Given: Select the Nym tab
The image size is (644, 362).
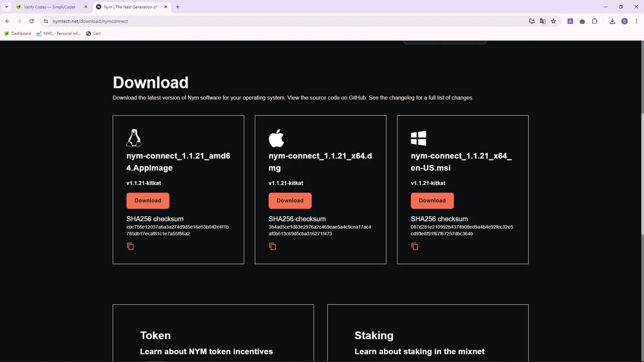Looking at the screenshot, I should click(x=132, y=7).
